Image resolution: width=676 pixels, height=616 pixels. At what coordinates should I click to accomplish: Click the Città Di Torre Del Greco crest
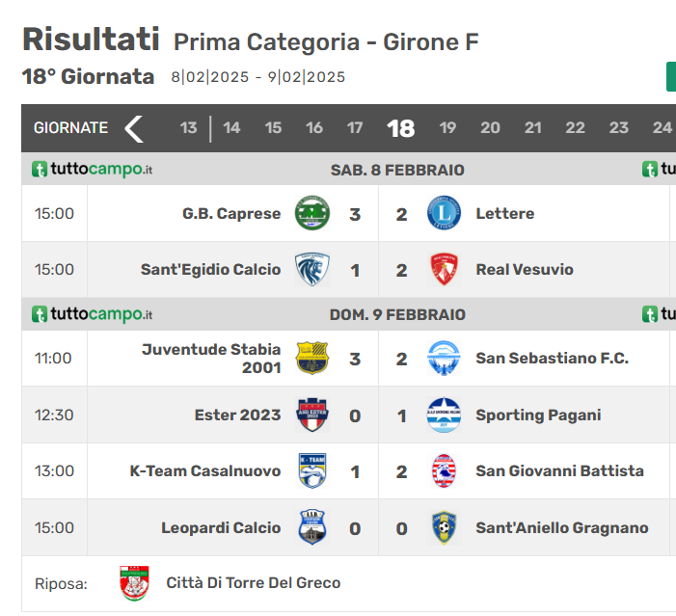(x=134, y=583)
